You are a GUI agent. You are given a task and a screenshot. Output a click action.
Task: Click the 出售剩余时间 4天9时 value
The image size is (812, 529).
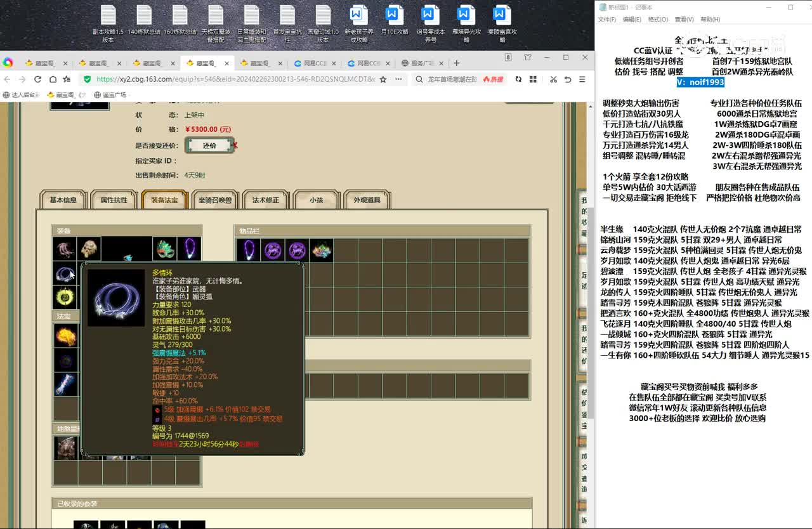(x=195, y=175)
